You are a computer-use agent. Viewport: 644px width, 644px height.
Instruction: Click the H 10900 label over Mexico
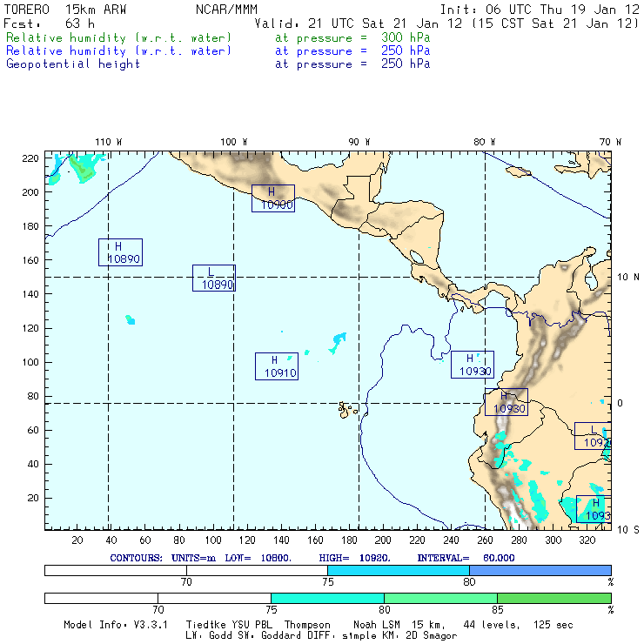(x=273, y=198)
